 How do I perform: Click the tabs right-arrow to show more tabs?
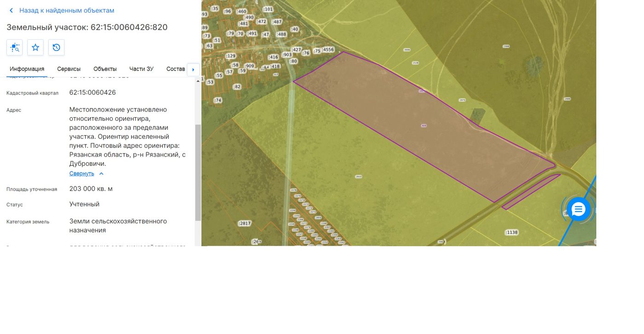tap(193, 70)
